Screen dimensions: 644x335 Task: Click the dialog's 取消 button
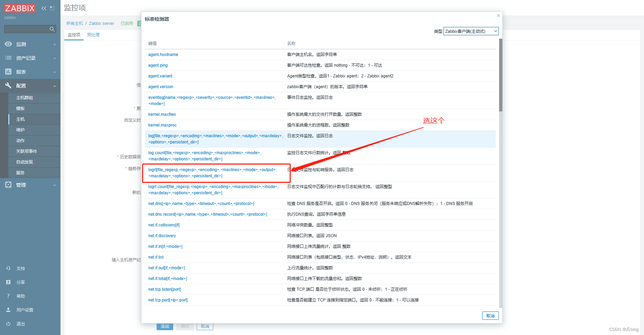pyautogui.click(x=490, y=316)
